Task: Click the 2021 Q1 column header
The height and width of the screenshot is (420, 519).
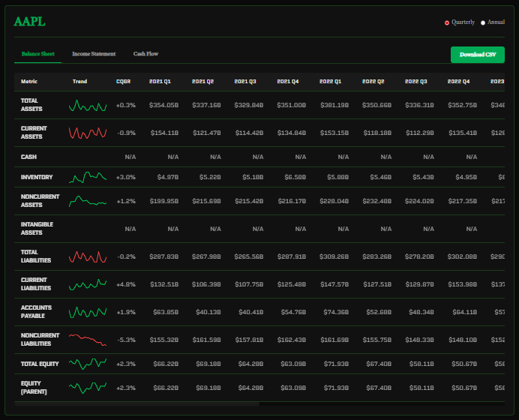Action: click(x=160, y=82)
